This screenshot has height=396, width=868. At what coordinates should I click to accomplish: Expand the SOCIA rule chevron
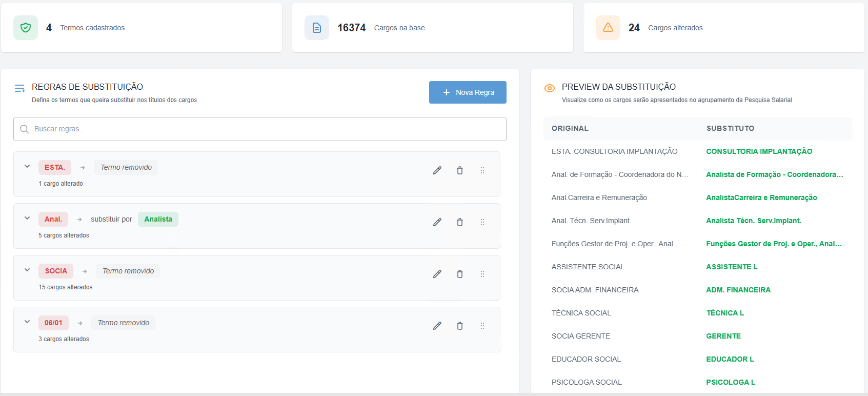[x=27, y=270]
